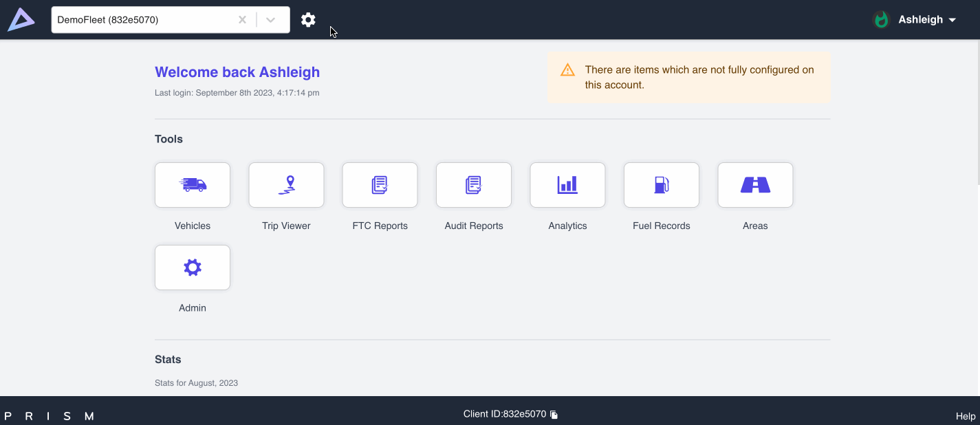Click the warning triangle alert icon
980x425 pixels.
tap(567, 70)
